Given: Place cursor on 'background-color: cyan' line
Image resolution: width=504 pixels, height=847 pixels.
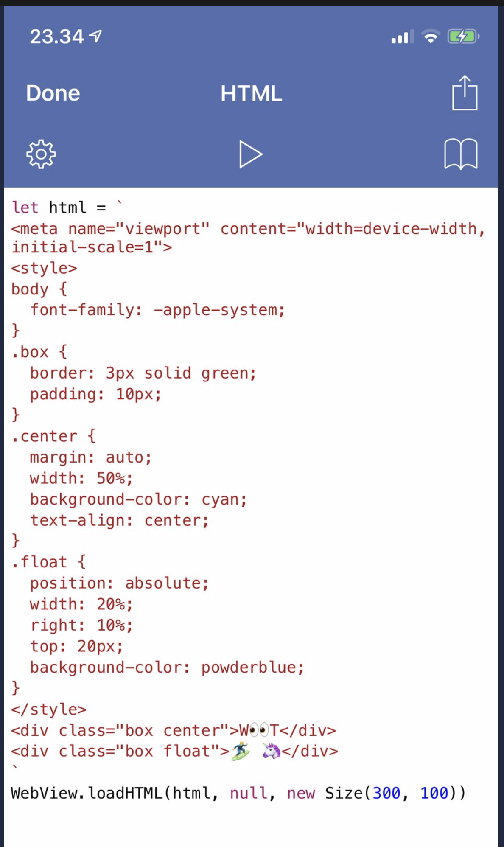Looking at the screenshot, I should tap(138, 499).
